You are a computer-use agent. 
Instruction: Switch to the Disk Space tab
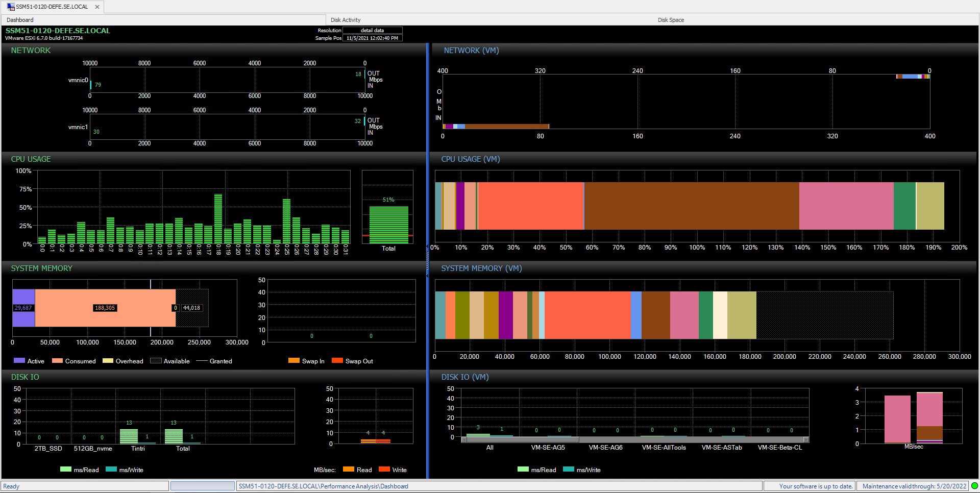tap(671, 19)
